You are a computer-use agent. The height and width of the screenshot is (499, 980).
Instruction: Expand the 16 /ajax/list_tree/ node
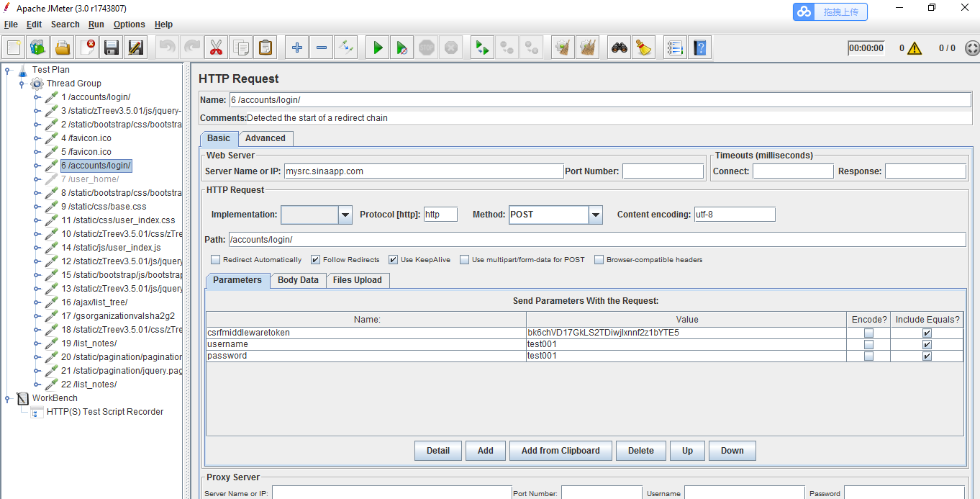[x=37, y=302]
